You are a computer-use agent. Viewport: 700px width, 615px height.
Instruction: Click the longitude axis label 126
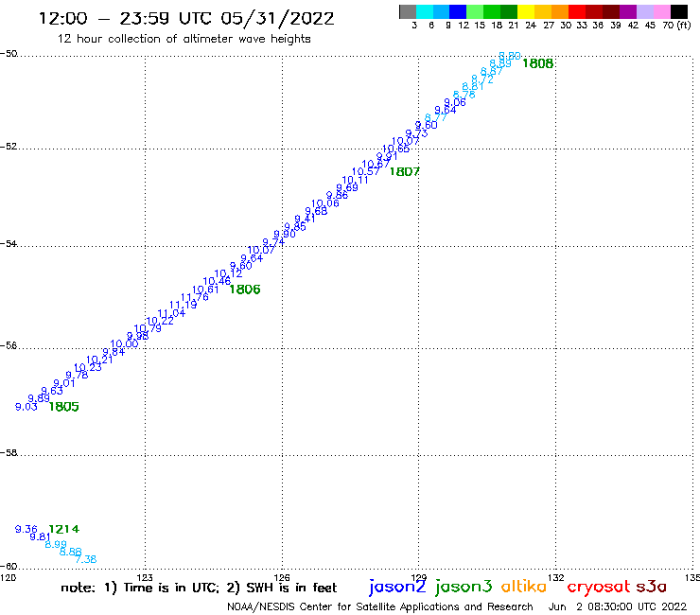pyautogui.click(x=282, y=577)
